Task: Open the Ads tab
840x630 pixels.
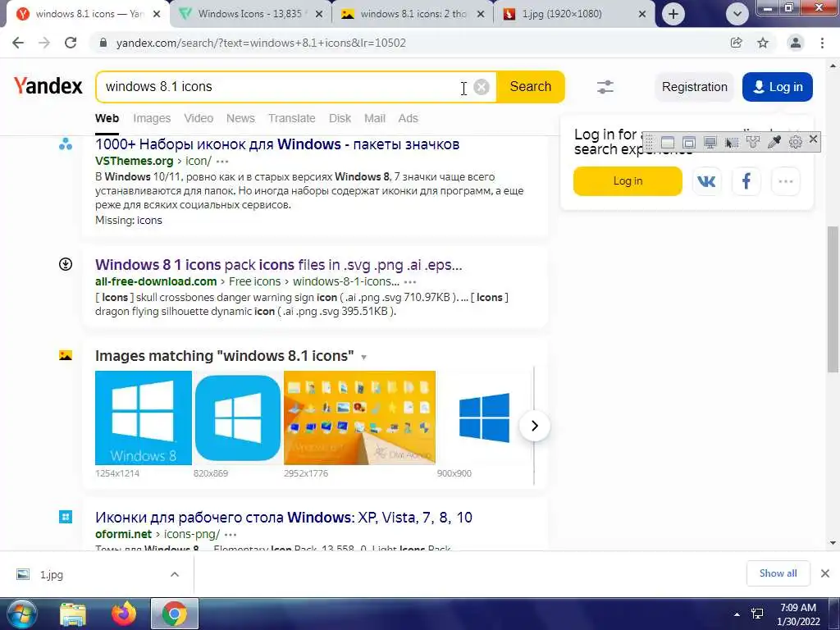Action: (409, 118)
